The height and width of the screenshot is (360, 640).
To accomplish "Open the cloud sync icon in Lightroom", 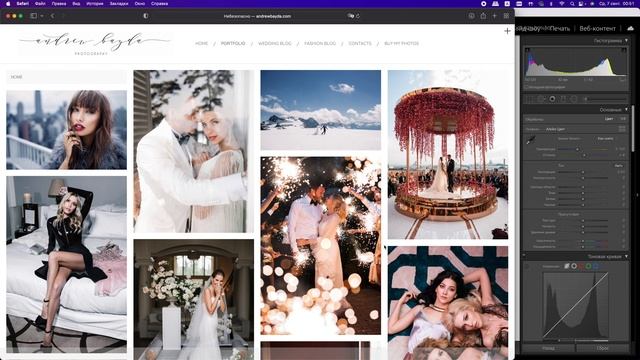I will (631, 28).
